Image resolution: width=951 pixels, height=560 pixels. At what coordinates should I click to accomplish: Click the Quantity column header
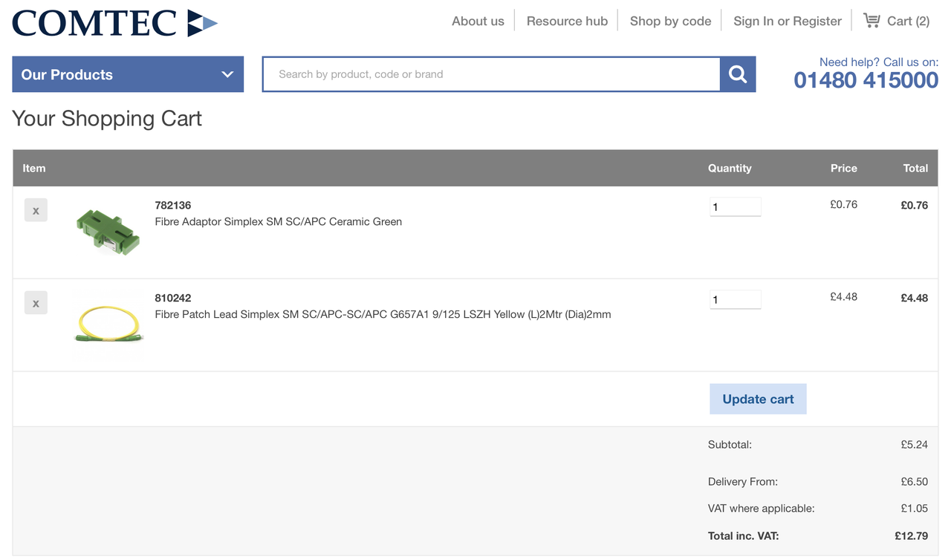point(730,168)
